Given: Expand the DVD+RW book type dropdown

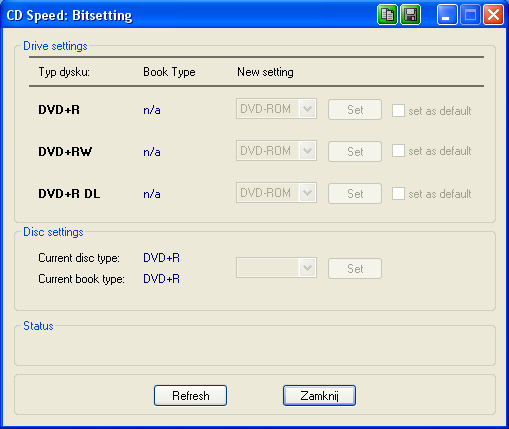Looking at the screenshot, I should [x=276, y=151].
